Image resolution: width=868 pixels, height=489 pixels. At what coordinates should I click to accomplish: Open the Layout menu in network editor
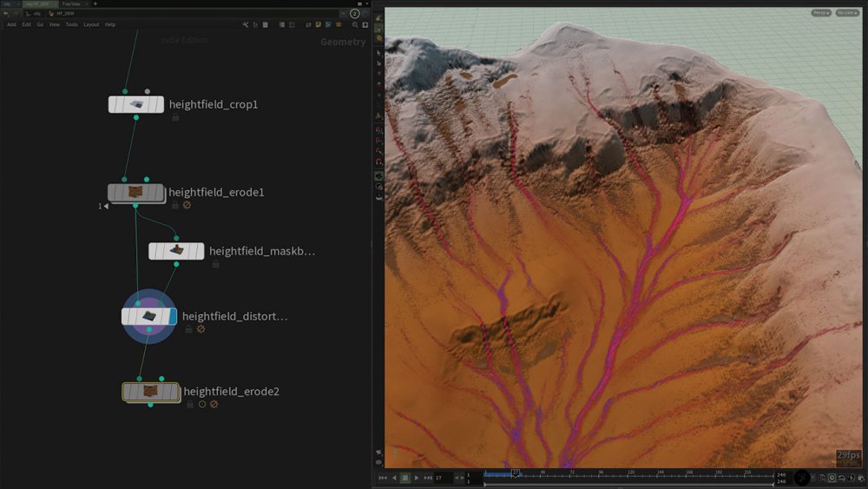[91, 24]
